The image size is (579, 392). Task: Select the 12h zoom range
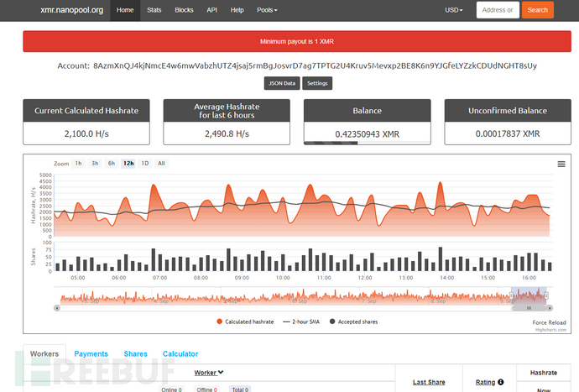(x=128, y=164)
